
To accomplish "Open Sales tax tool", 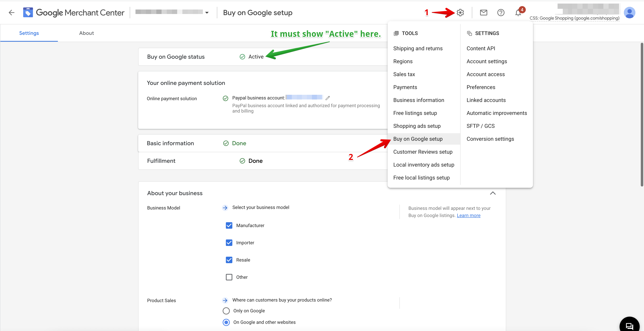I will tap(404, 74).
